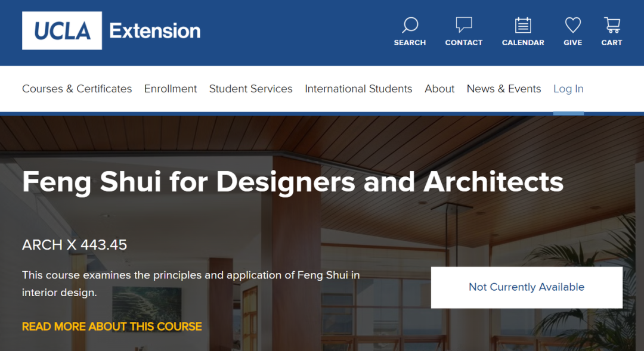644x351 pixels.
Task: Open search via the magnifying glass icon
Action: [410, 26]
